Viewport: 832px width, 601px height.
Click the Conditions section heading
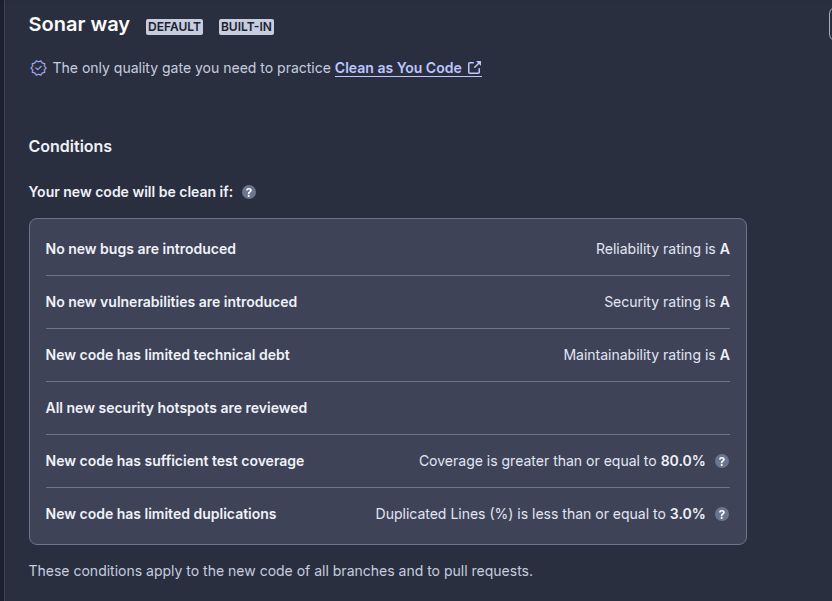70,146
